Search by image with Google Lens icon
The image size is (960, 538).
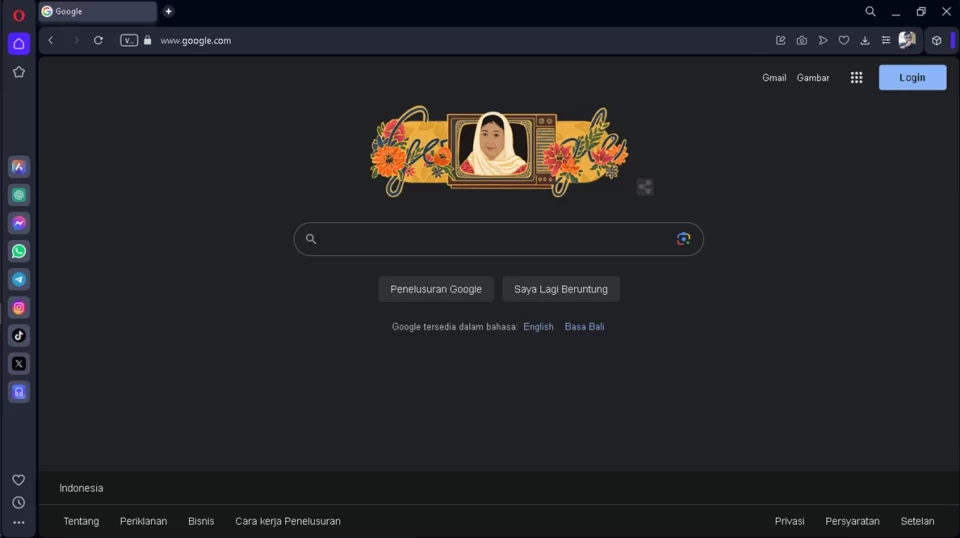click(x=684, y=239)
